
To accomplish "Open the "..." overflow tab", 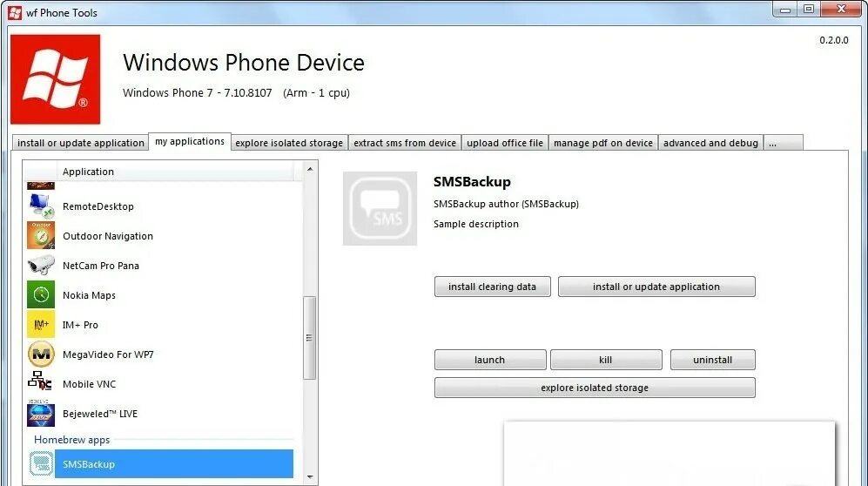I will click(784, 143).
